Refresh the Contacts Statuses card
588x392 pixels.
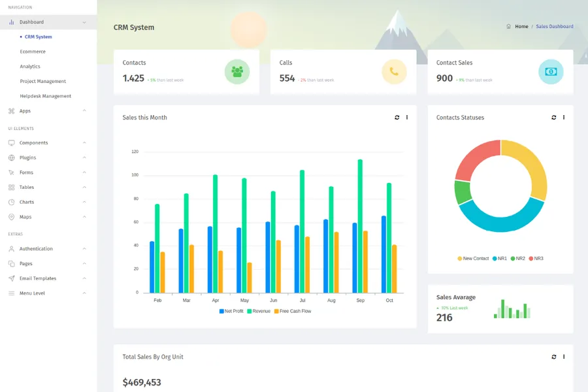pos(553,118)
